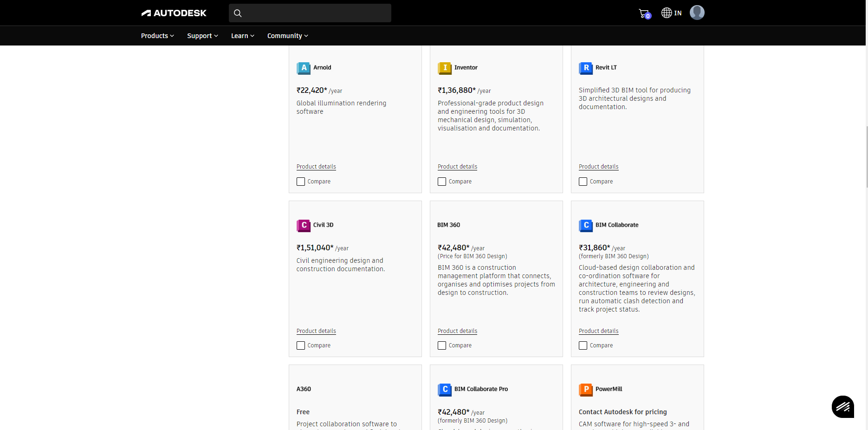Click the PowerMill product icon

coord(586,390)
